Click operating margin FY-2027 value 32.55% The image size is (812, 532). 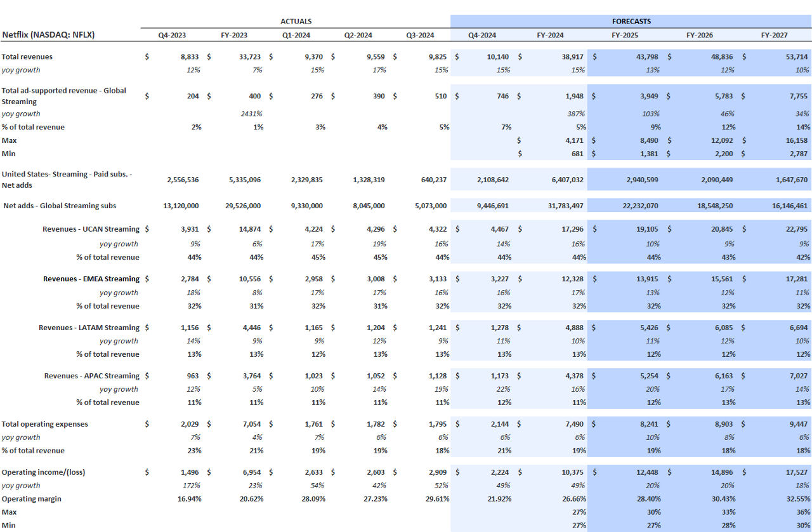(x=797, y=499)
